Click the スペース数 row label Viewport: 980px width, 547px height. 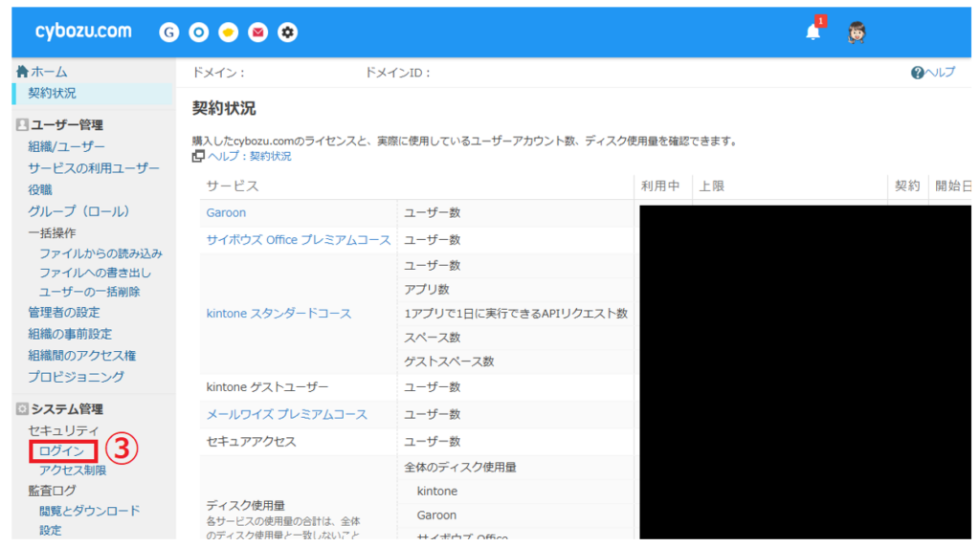[432, 338]
